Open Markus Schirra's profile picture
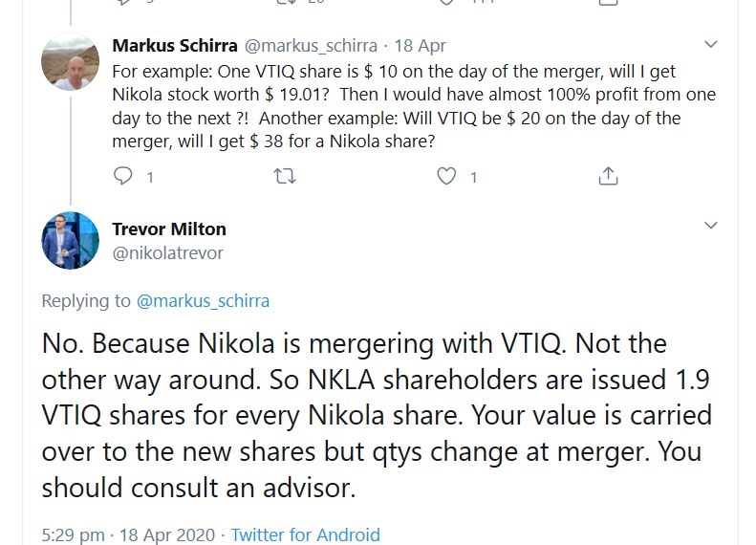 click(x=70, y=63)
